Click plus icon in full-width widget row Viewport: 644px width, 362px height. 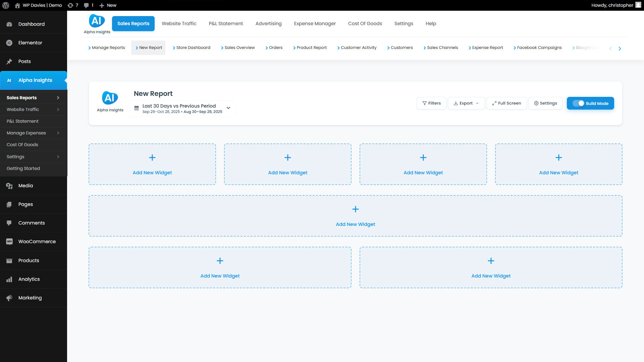point(356,209)
